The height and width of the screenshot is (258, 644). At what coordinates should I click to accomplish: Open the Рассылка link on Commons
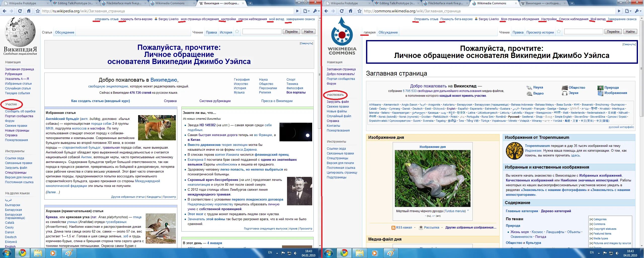(431, 228)
